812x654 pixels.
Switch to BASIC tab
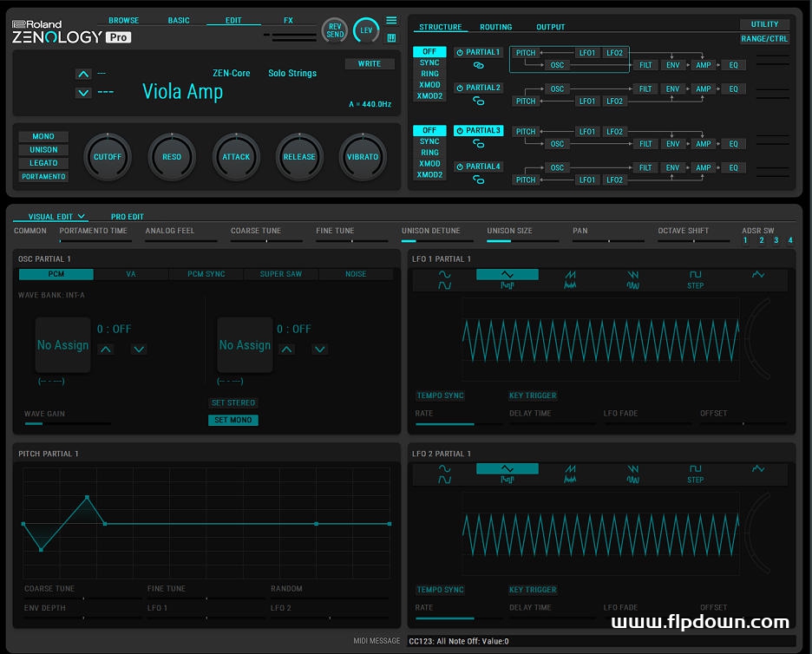point(179,20)
